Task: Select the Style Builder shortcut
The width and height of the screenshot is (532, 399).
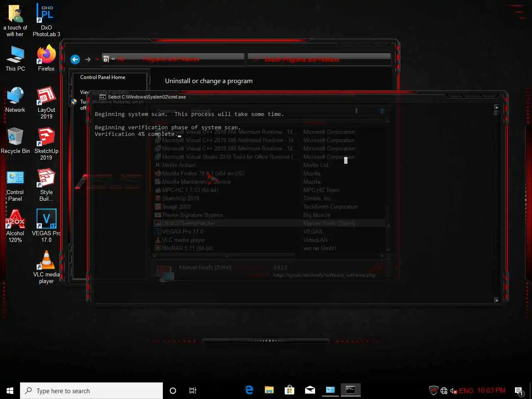Action: (47, 185)
